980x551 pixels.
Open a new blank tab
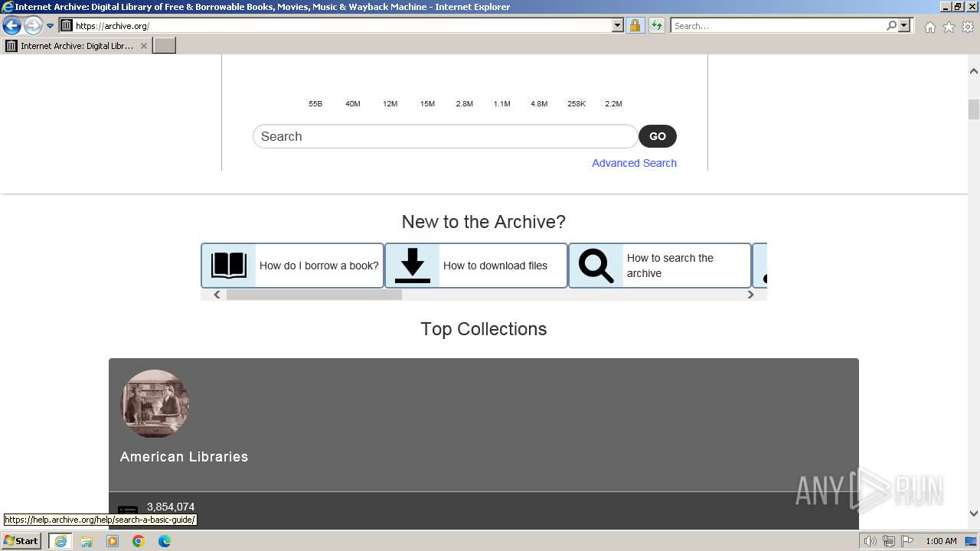tap(165, 46)
